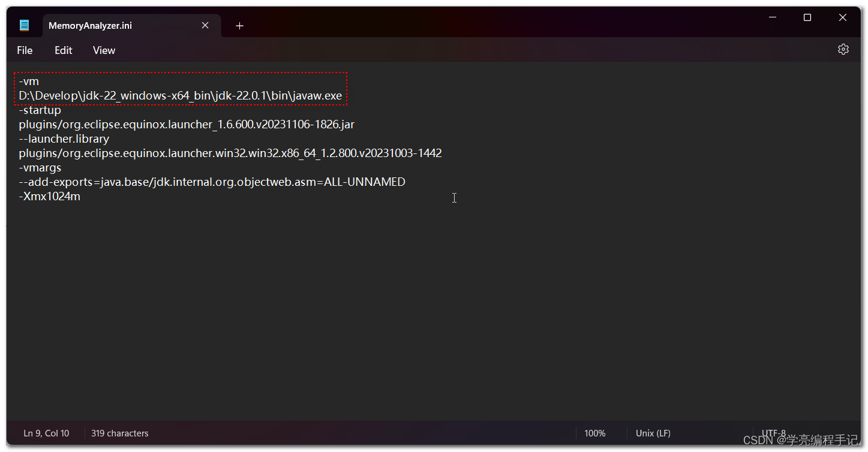868x452 pixels.
Task: Open Notepad settings via gear icon
Action: coord(843,49)
